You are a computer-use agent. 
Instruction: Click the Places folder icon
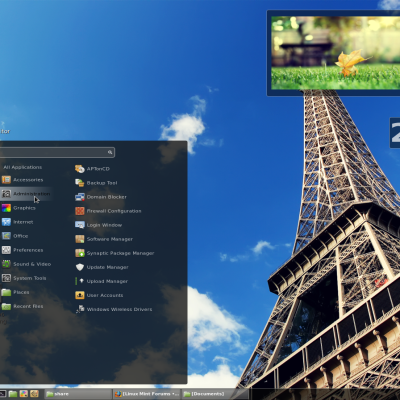point(6,292)
